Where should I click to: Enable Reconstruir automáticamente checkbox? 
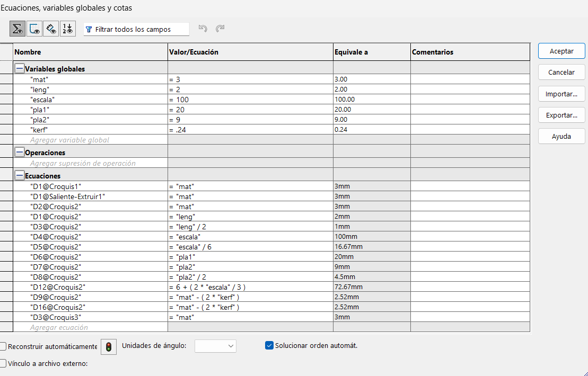pos(3,346)
